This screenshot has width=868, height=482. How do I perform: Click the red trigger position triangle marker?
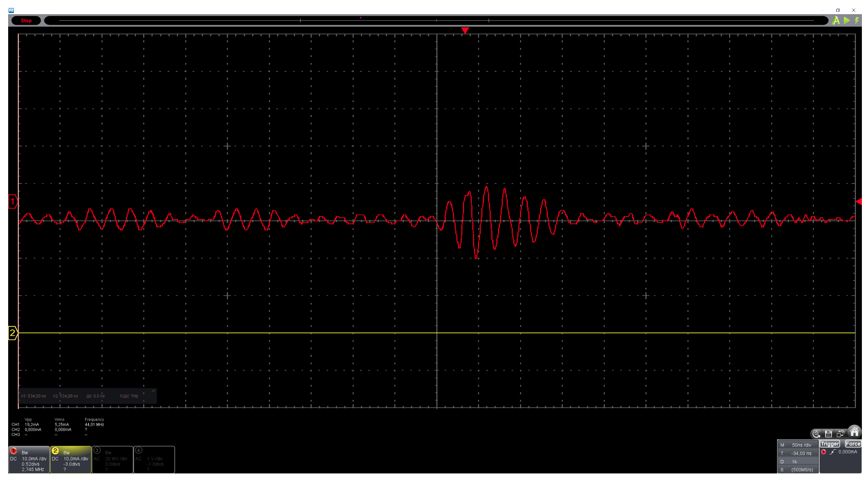465,31
